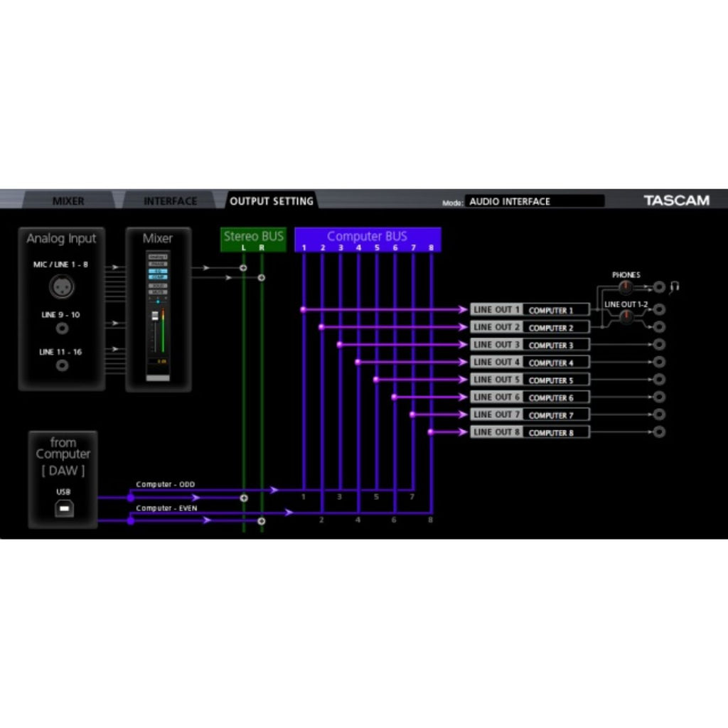
Task: Click the LINE OUT 5 label
Action: tap(496, 380)
